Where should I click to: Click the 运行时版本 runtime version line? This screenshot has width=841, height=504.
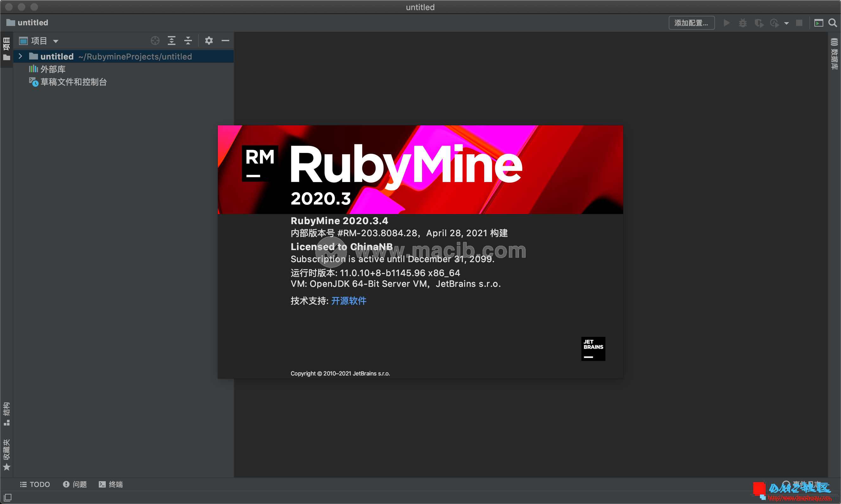pyautogui.click(x=375, y=273)
